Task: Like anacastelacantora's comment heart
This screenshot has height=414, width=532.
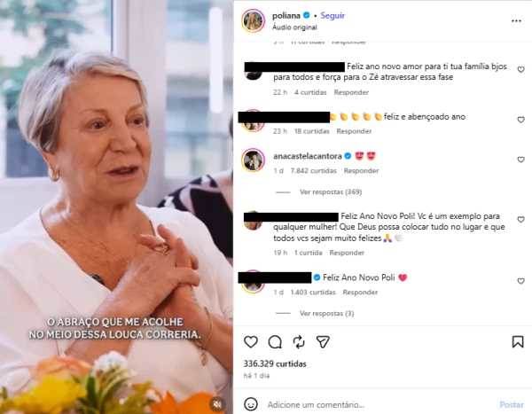Action: click(x=520, y=160)
